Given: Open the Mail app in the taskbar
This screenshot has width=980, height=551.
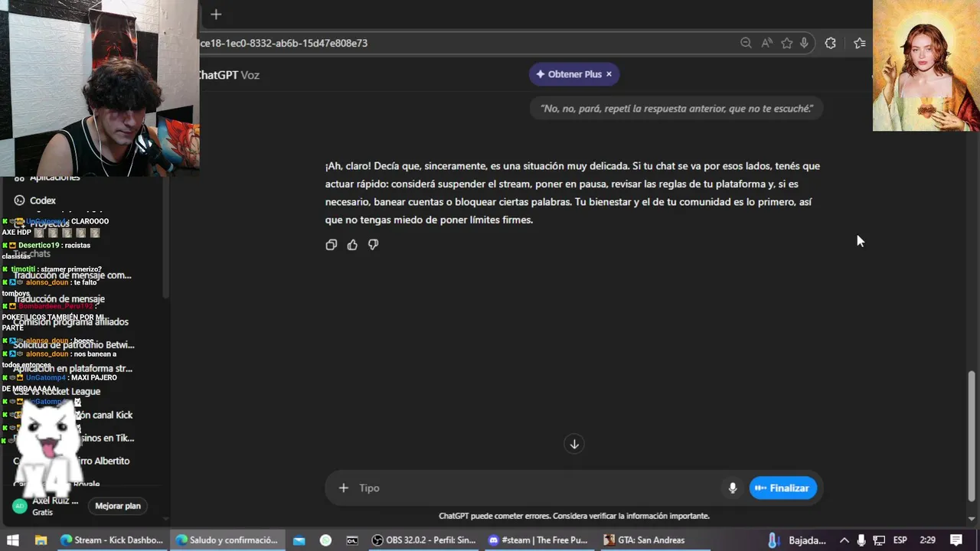Looking at the screenshot, I should tap(299, 540).
